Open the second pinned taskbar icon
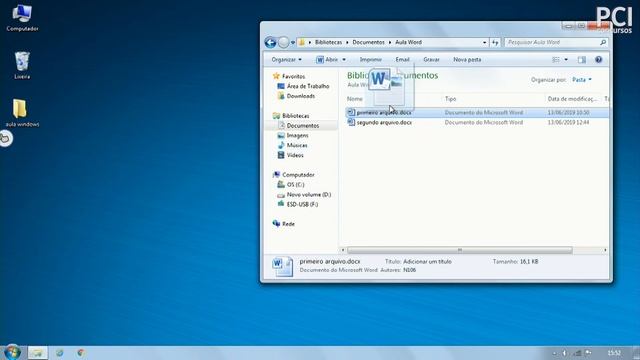The image size is (640, 360). 60,353
